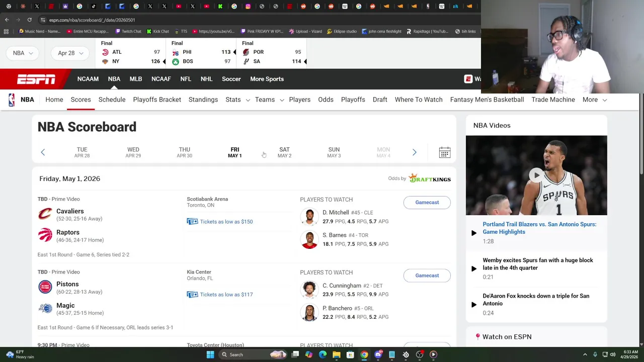Click Tickets as low as $150 link
This screenshot has height=362, width=644.
[x=226, y=222]
